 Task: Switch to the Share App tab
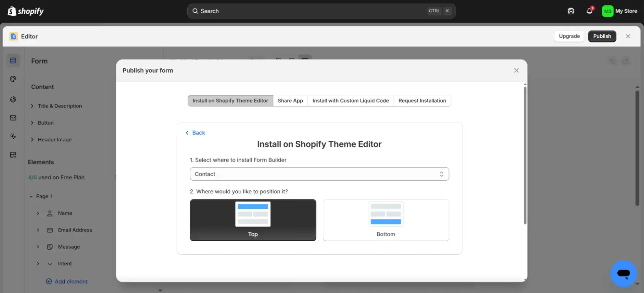tap(290, 101)
